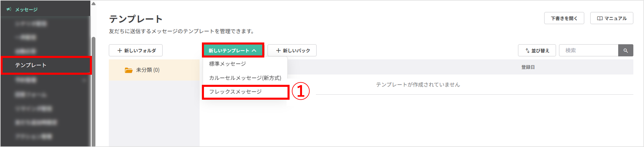This screenshot has height=147, width=644.
Task: Click the 下書きを開く button
Action: (564, 19)
